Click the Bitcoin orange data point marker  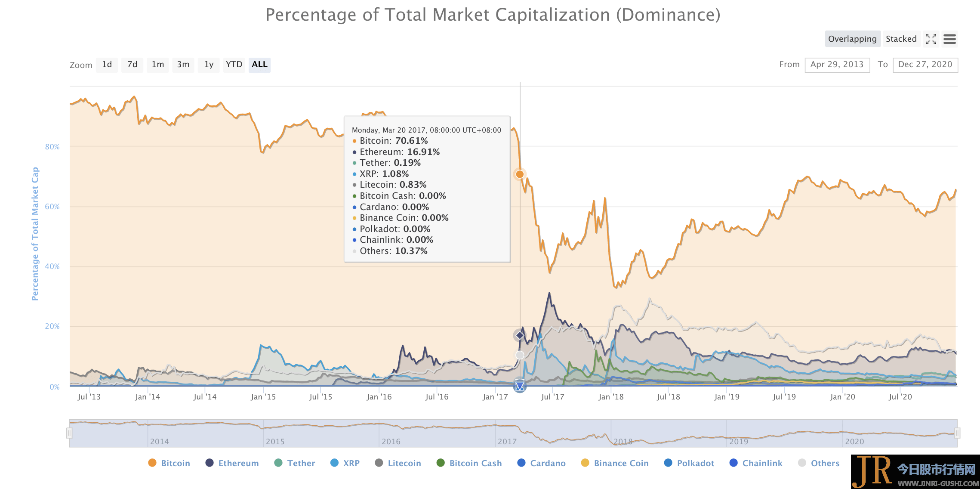520,174
